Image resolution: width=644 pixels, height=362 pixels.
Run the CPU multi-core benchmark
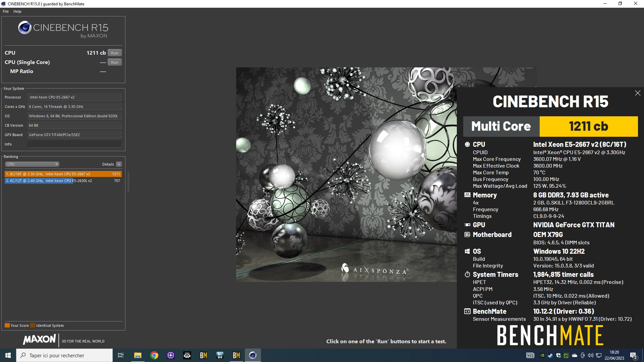[x=114, y=53]
